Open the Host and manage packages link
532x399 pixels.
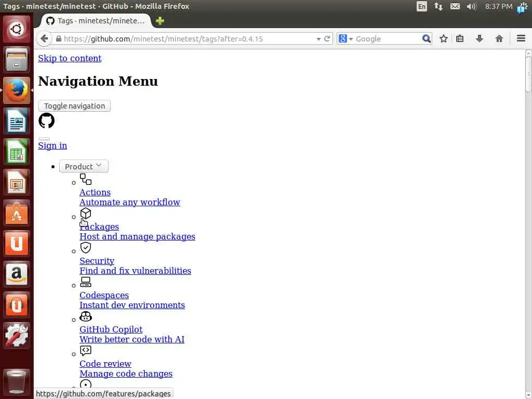pos(137,236)
